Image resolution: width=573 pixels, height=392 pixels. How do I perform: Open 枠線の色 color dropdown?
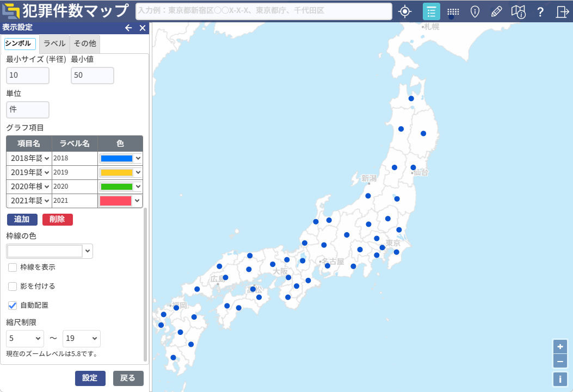tap(50, 251)
